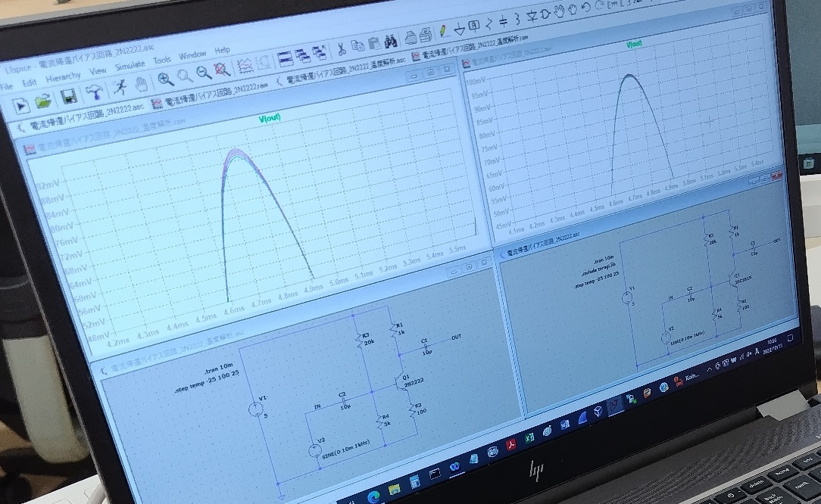Image resolution: width=821 pixels, height=504 pixels.
Task: Click V(out) trace label in left plot
Action: point(270,119)
